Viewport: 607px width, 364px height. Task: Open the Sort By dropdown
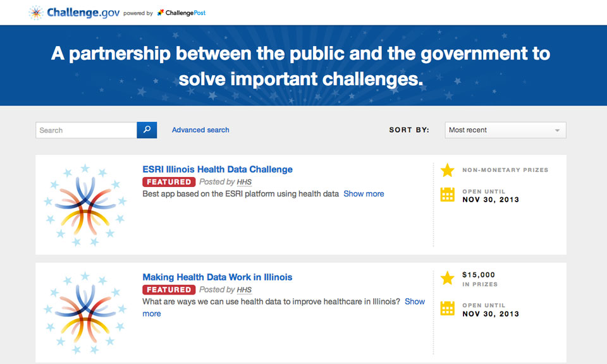pos(505,130)
